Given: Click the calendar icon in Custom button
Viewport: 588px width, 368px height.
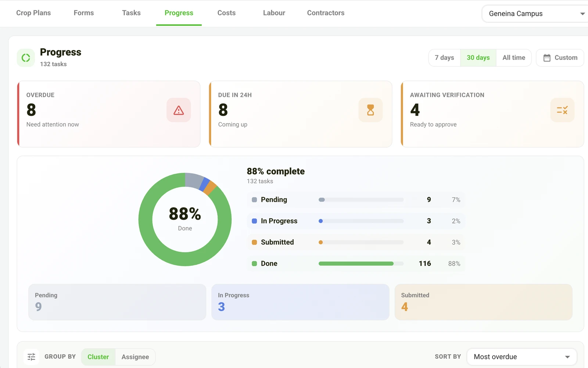Looking at the screenshot, I should pos(547,58).
